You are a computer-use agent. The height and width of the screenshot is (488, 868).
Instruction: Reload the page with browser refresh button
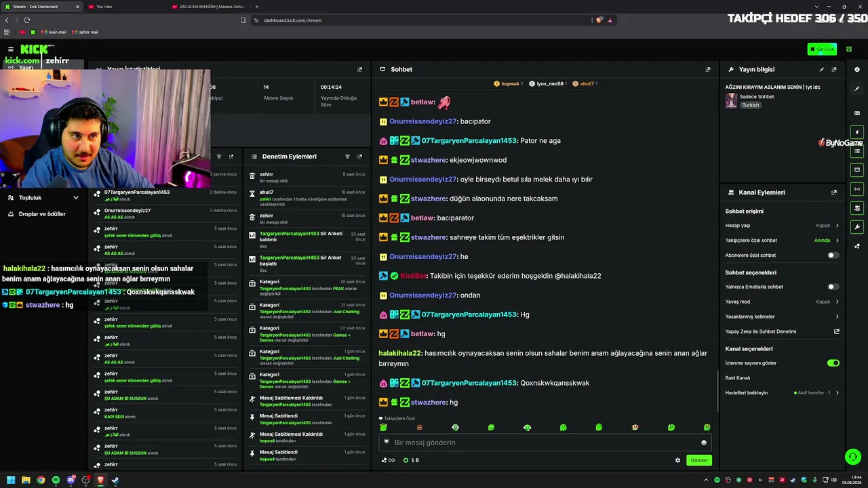click(27, 20)
